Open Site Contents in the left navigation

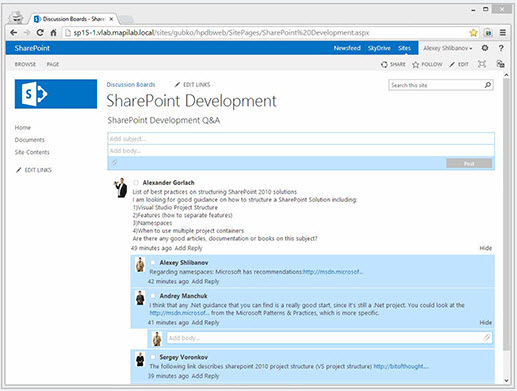click(x=32, y=152)
